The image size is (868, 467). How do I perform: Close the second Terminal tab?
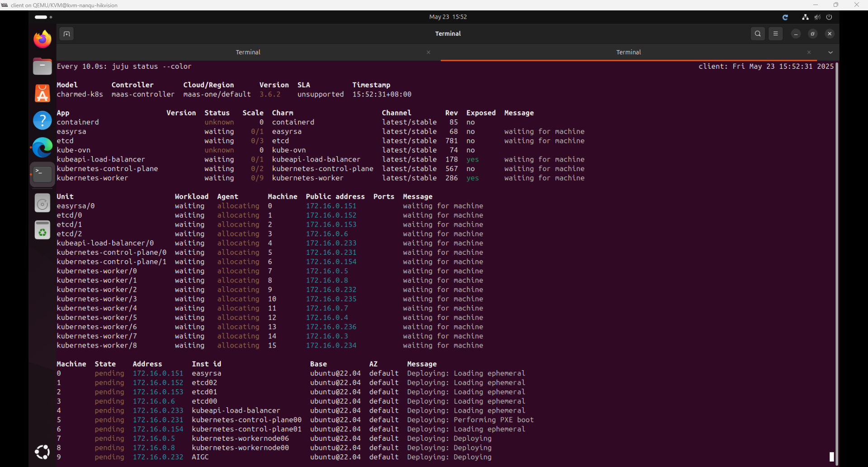(809, 52)
